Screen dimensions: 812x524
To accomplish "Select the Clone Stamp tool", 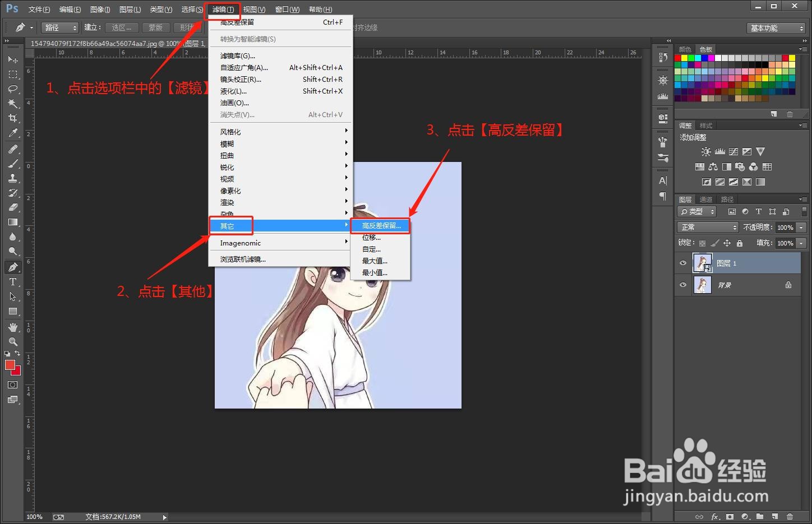I will coord(13,178).
